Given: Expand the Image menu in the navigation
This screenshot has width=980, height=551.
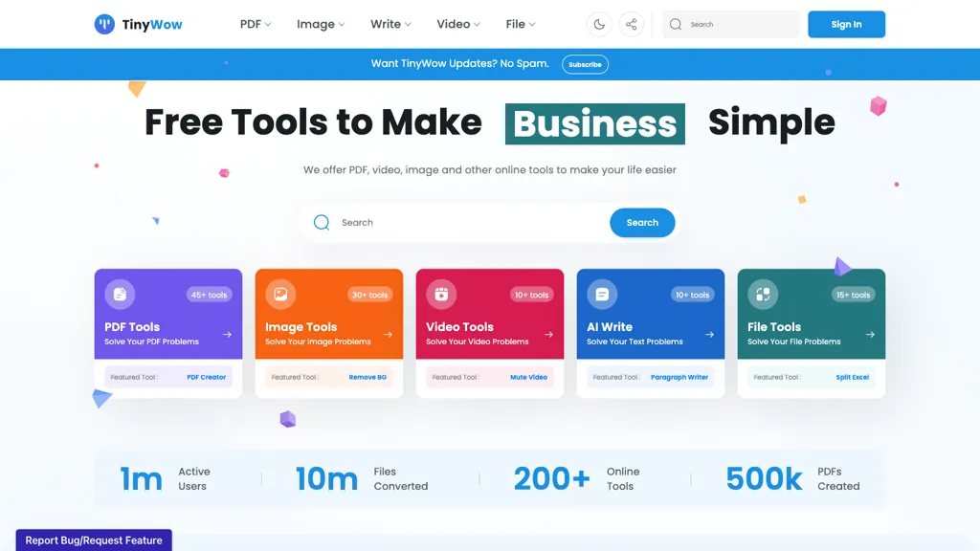Looking at the screenshot, I should (320, 24).
